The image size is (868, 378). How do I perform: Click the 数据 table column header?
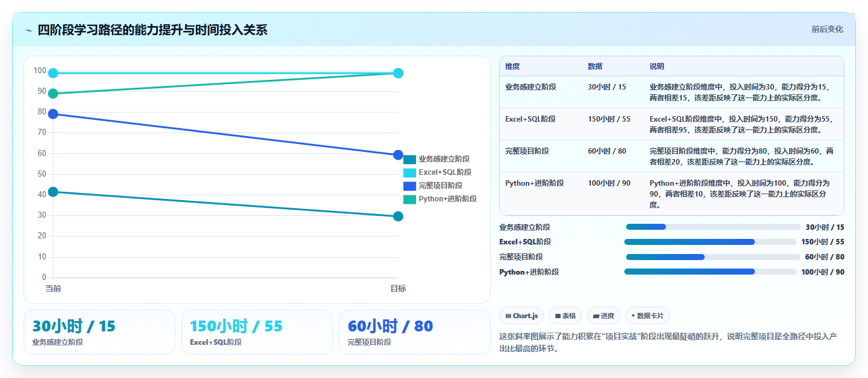595,67
